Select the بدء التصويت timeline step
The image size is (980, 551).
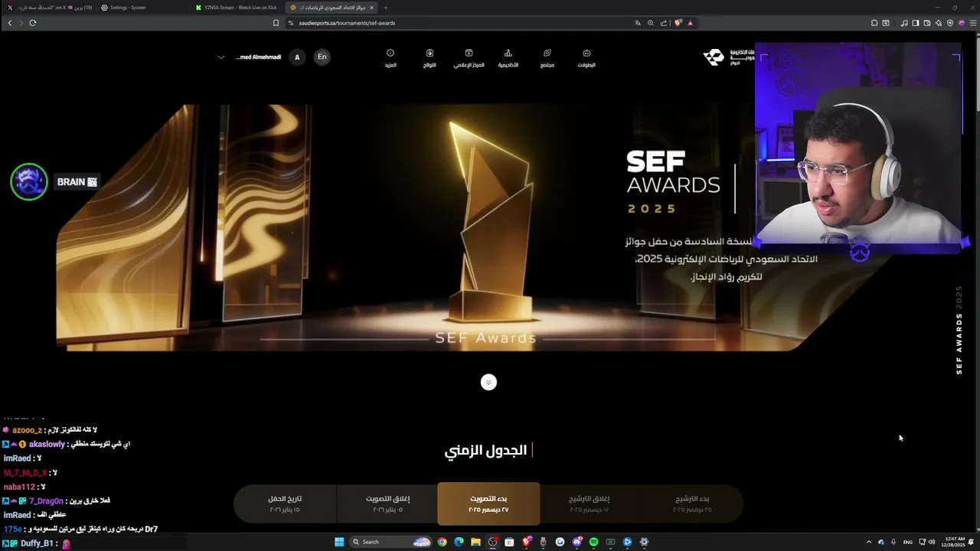tap(488, 504)
